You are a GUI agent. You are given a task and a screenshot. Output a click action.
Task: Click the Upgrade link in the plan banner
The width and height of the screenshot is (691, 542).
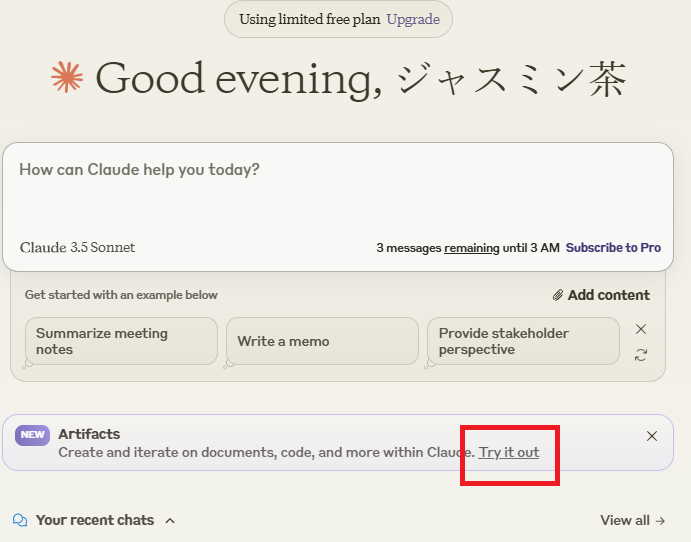tap(413, 19)
